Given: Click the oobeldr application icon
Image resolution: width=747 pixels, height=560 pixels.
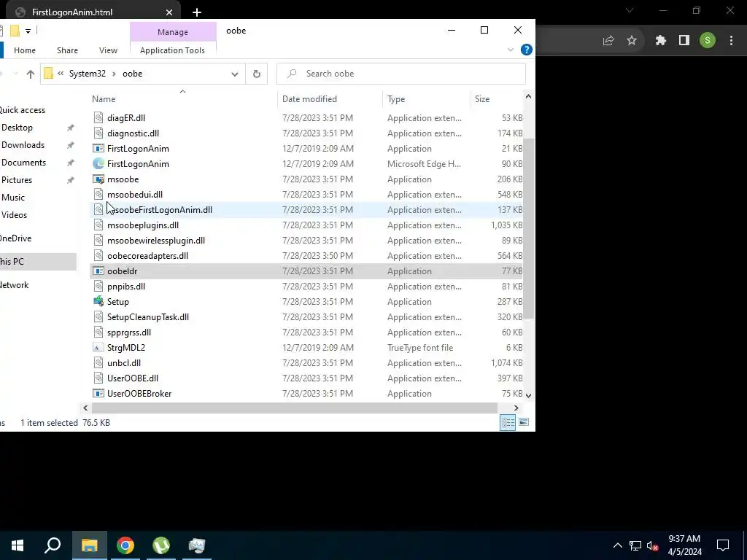Looking at the screenshot, I should tap(98, 271).
